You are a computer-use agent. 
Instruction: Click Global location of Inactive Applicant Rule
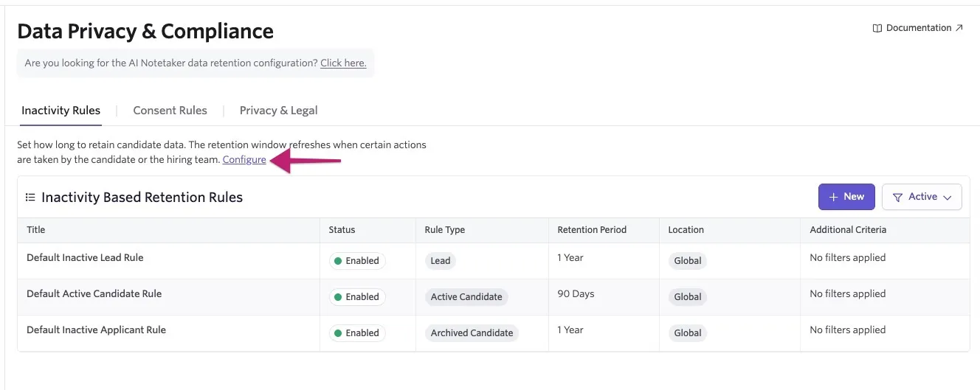(688, 332)
